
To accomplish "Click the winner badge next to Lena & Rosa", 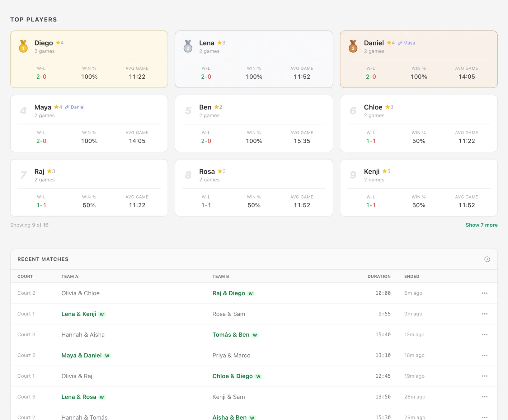I will (x=102, y=397).
